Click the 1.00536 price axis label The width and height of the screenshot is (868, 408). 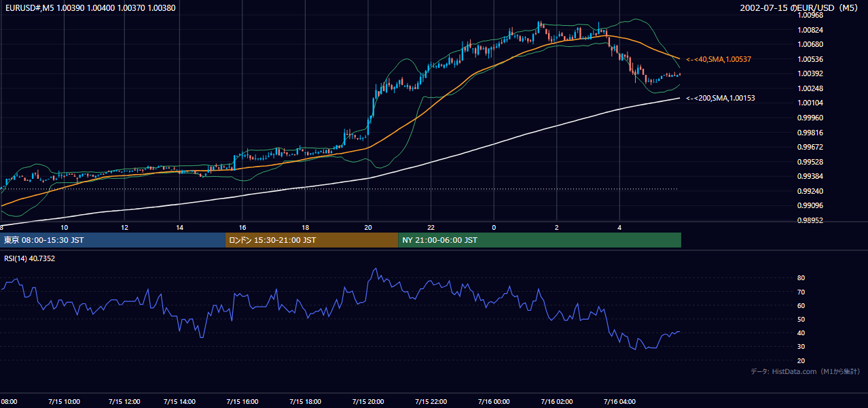point(810,59)
